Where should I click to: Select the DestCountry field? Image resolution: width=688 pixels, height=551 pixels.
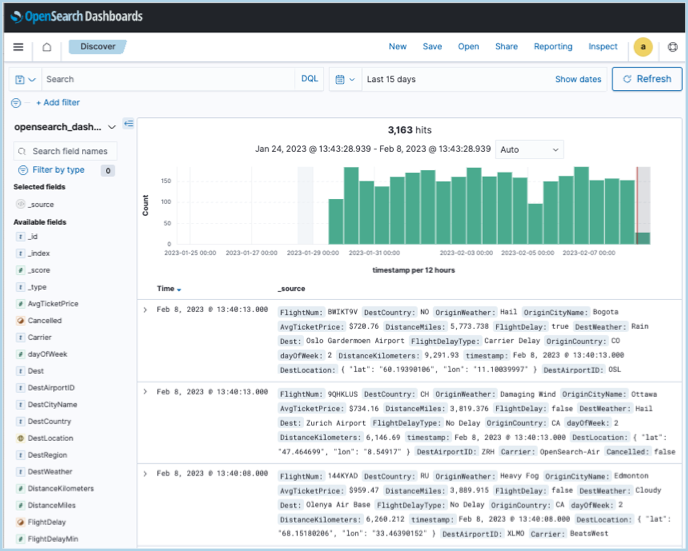(x=49, y=421)
